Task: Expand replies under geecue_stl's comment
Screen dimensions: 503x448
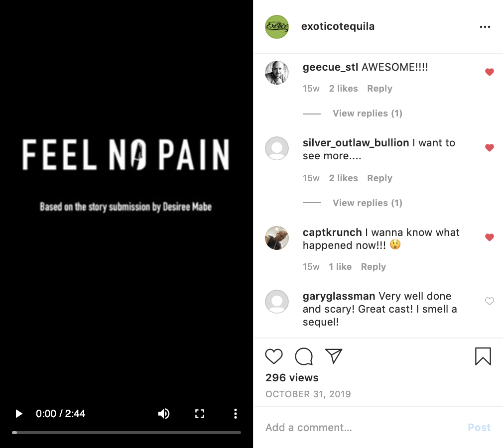Action: pos(367,113)
